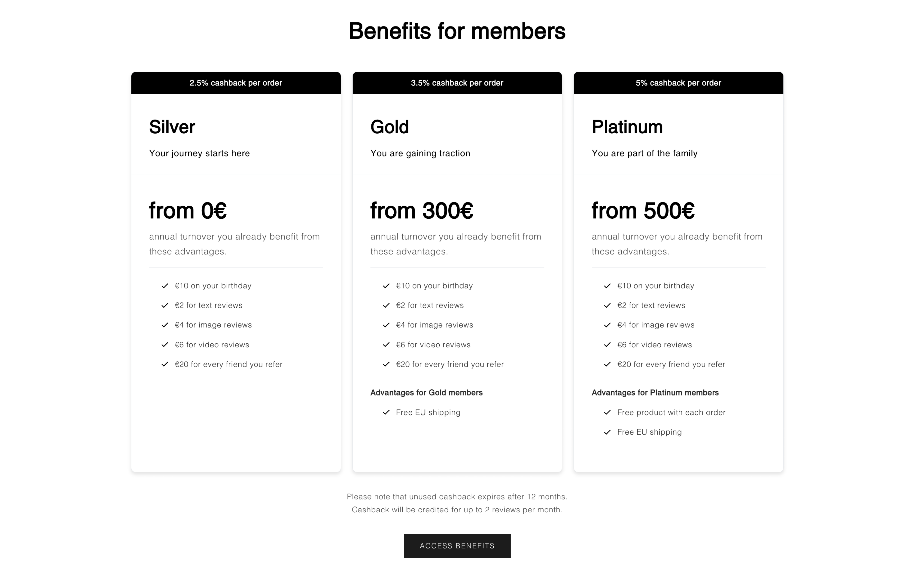Click the Platinum tier heading
This screenshot has height=581, width=924.
pyautogui.click(x=627, y=127)
